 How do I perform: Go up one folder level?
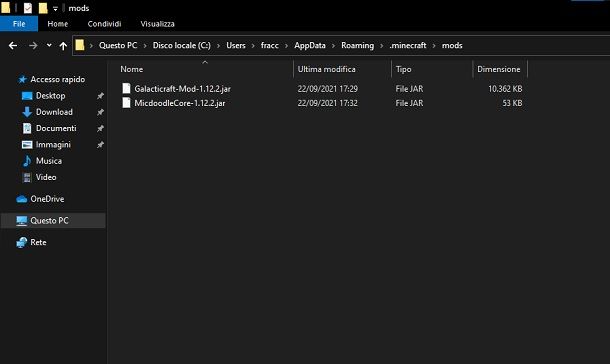pos(63,46)
